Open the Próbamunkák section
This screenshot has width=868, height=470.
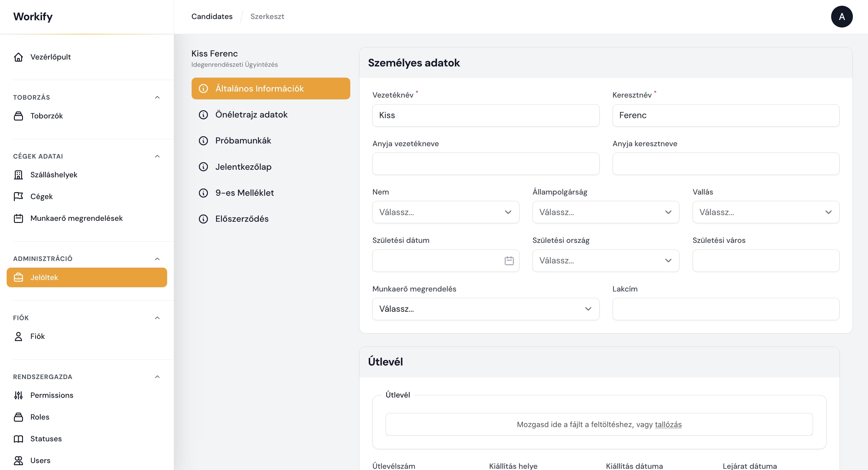tap(243, 140)
